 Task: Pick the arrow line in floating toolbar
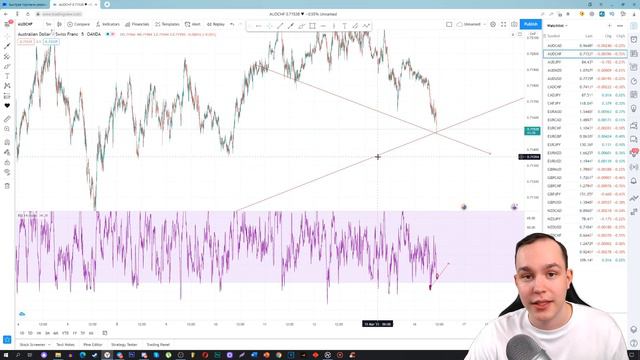291,26
